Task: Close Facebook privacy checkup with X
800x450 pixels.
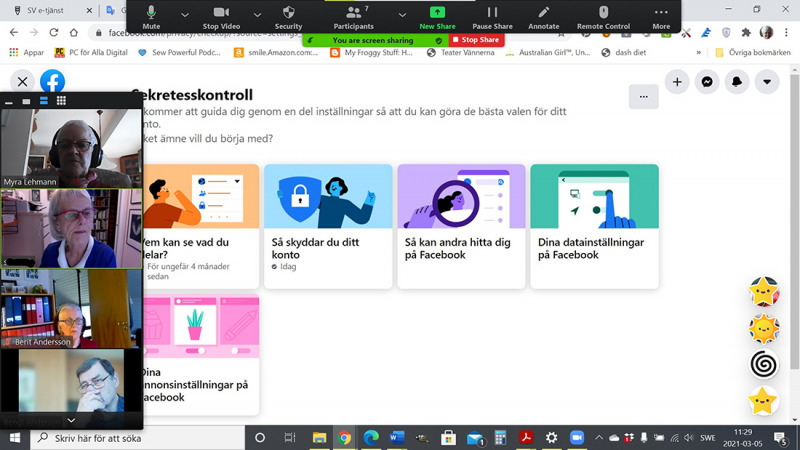Action: (22, 82)
